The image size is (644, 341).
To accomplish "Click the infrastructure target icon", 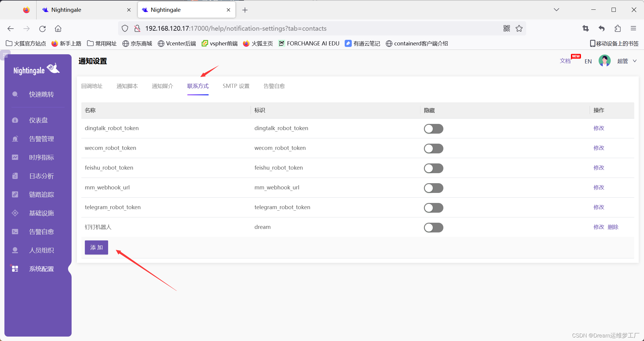I will tap(15, 213).
